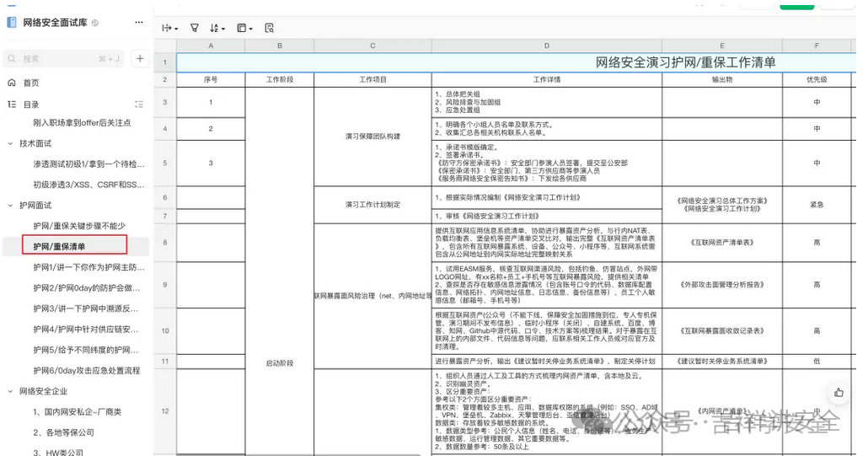868x456 pixels.
Task: Click the 演习保障团队构建 cell
Action: click(x=372, y=137)
